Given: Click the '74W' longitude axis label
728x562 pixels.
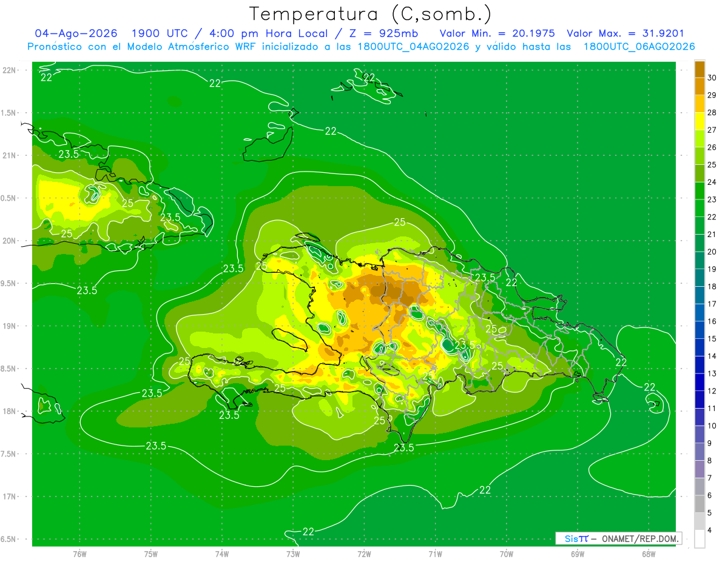Looking at the screenshot, I should pos(222,554).
